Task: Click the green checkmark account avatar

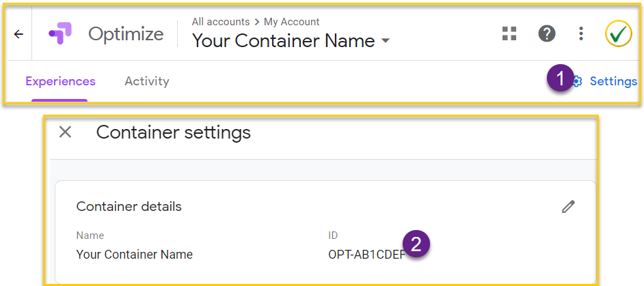Action: (618, 33)
